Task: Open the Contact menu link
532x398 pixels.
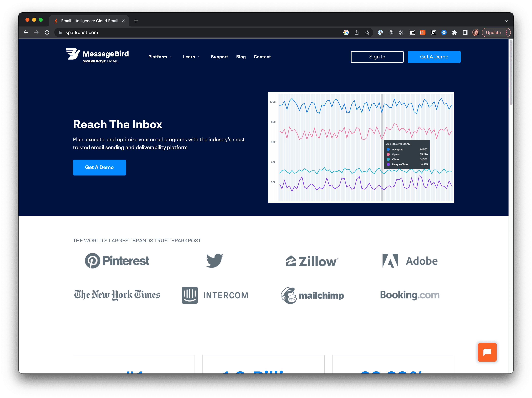Action: pyautogui.click(x=262, y=57)
